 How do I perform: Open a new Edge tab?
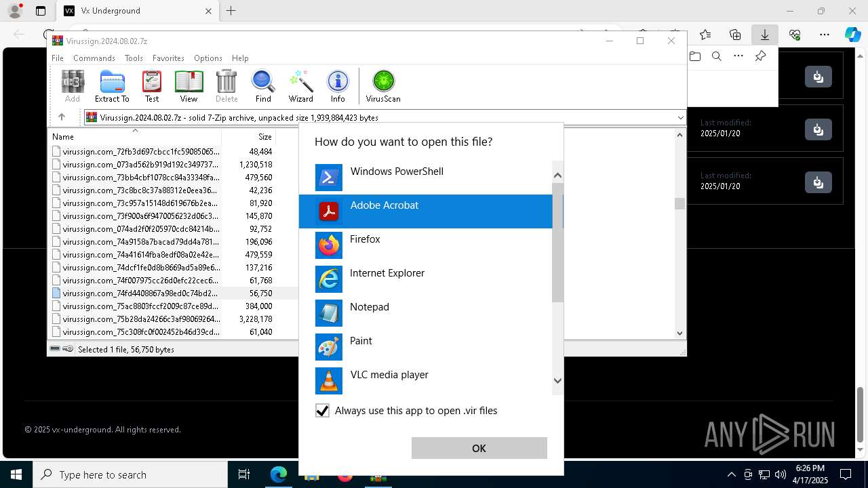[x=231, y=11]
